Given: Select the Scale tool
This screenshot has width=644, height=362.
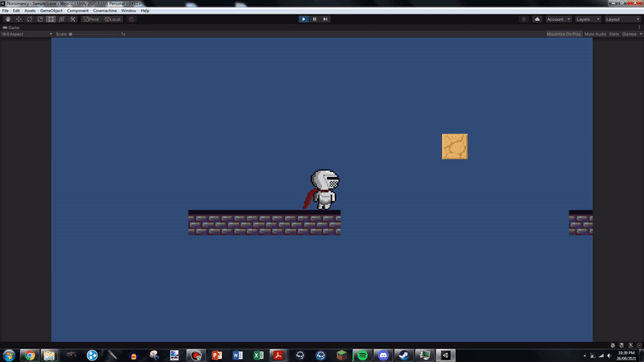Looking at the screenshot, I should coord(39,19).
